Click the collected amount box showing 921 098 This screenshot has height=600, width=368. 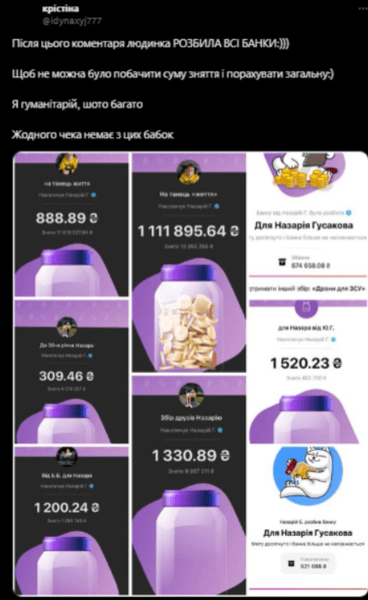308,563
